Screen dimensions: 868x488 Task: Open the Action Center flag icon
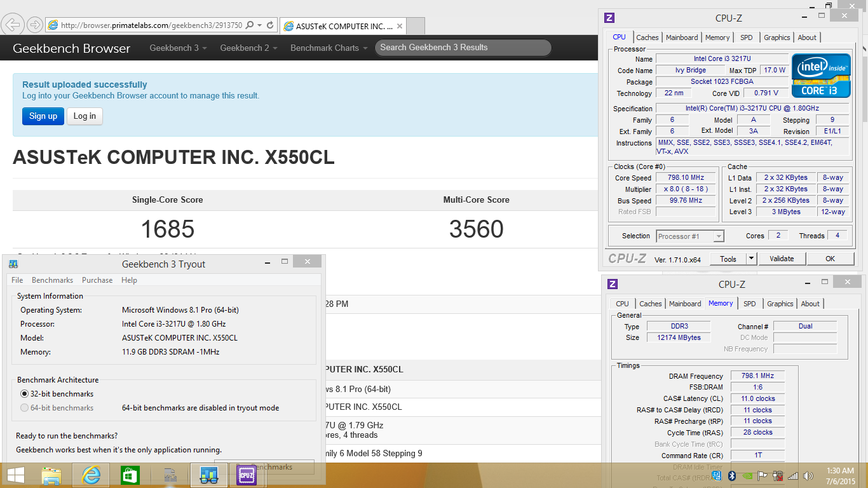pos(763,475)
